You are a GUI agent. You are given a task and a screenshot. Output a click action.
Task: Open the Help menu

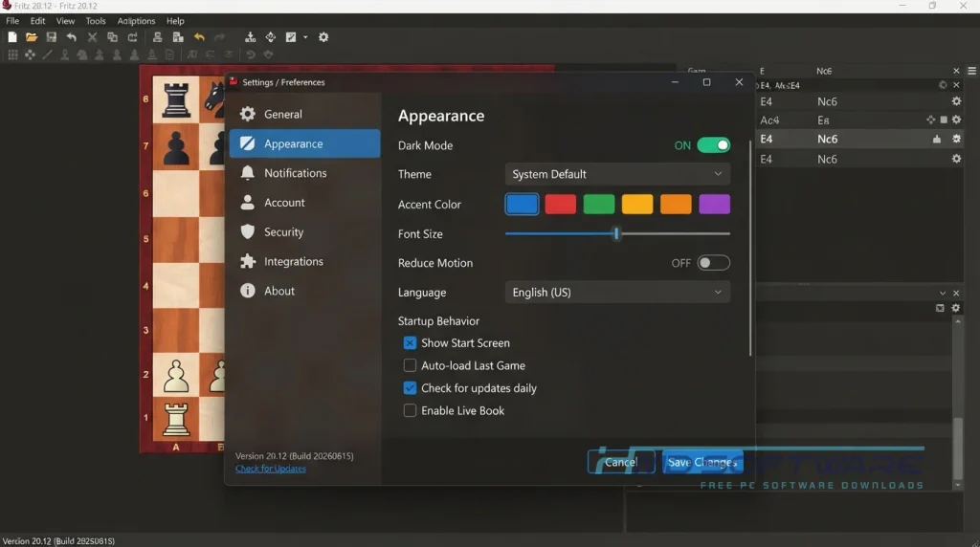[x=175, y=21]
